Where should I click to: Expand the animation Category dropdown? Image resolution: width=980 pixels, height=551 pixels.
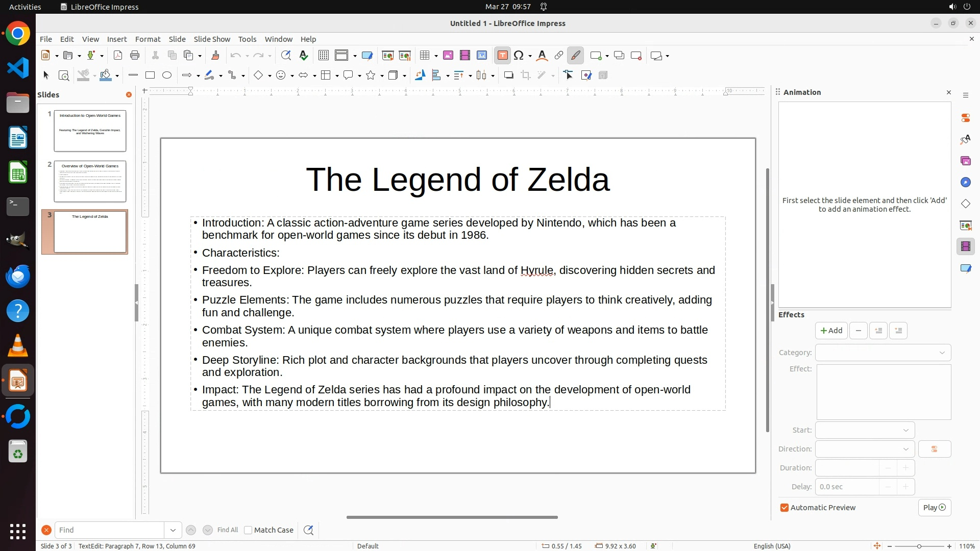pyautogui.click(x=883, y=353)
